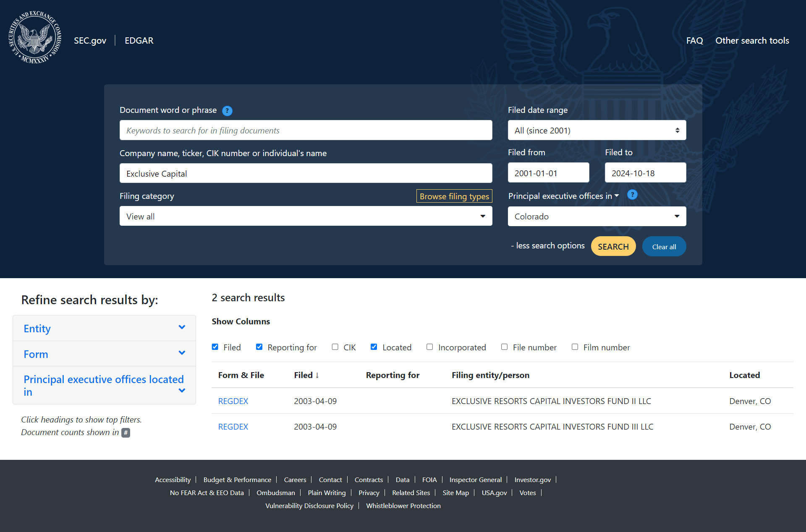Enable the File number column checkbox

[504, 347]
